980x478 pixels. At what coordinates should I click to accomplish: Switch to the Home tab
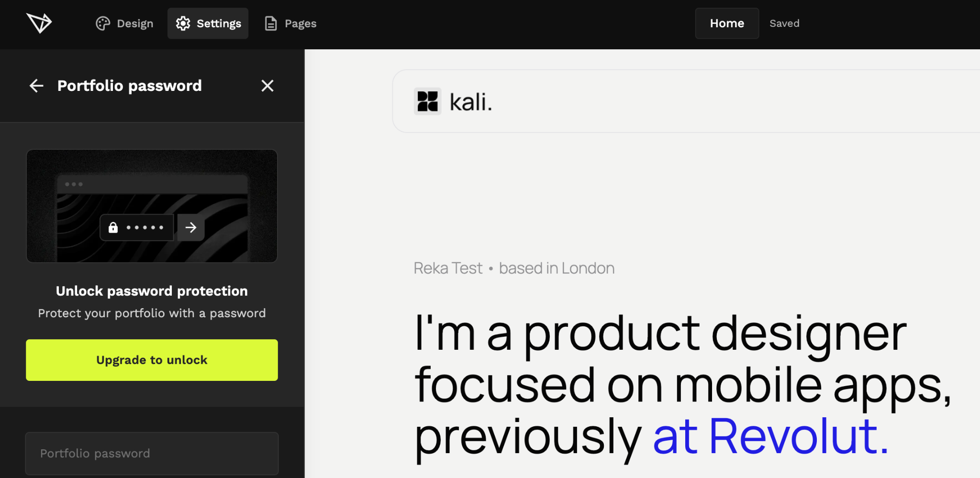click(726, 23)
